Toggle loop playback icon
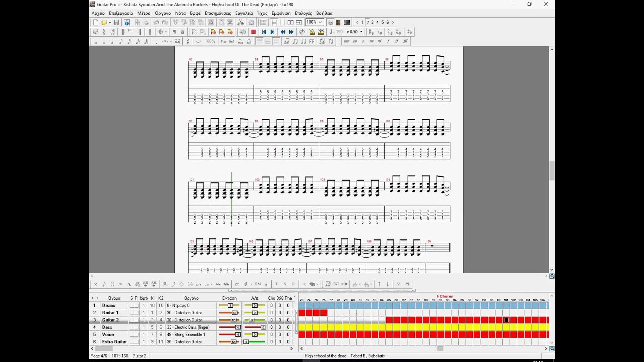The height and width of the screenshot is (362, 644). 302,32
